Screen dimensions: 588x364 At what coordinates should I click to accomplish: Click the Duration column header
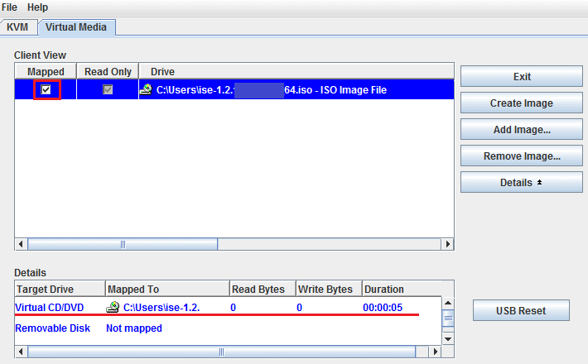[383, 290]
